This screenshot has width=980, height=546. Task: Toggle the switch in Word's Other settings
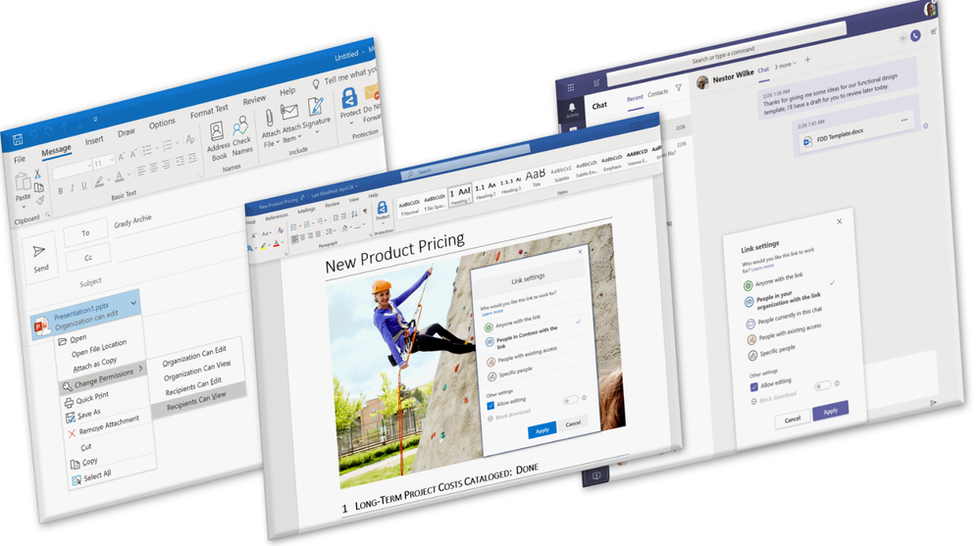click(571, 400)
